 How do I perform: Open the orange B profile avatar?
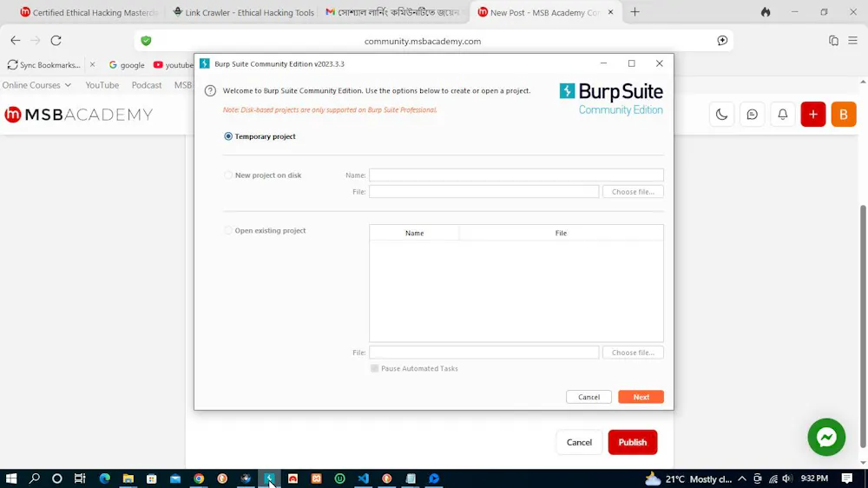point(843,115)
